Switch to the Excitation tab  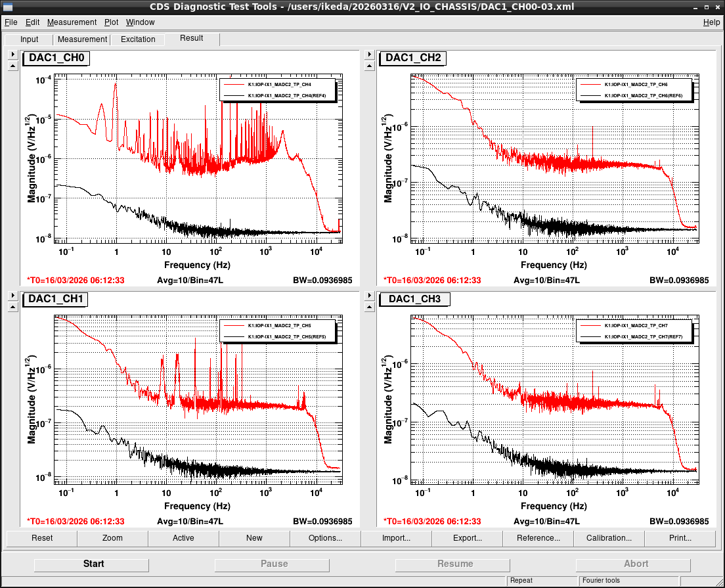click(138, 39)
